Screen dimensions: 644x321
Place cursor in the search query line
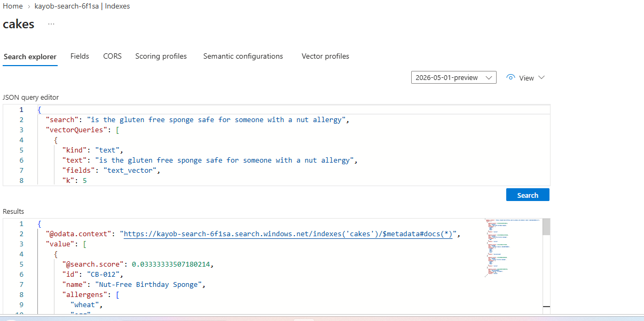tap(198, 120)
